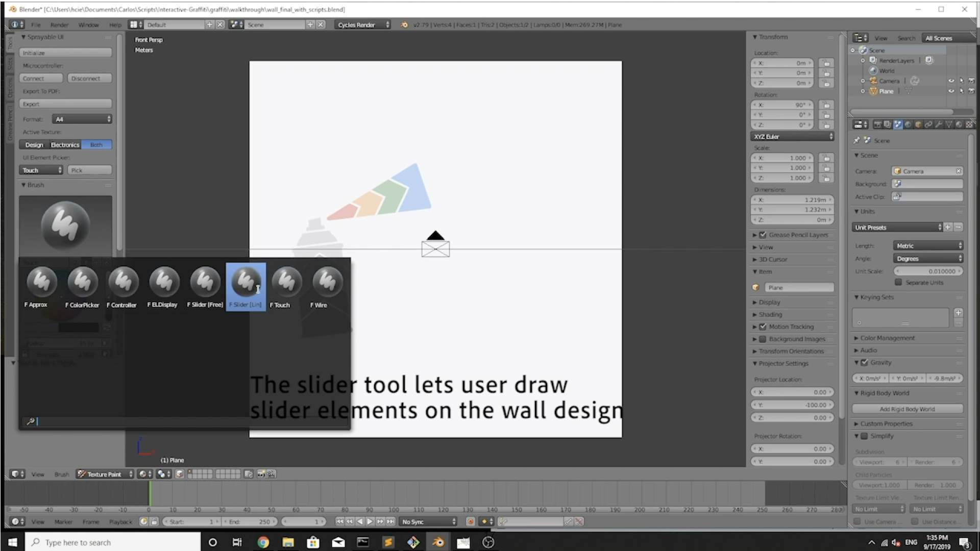Image resolution: width=980 pixels, height=551 pixels.
Task: Toggle Camera visibility eye in outliner
Action: click(x=951, y=81)
